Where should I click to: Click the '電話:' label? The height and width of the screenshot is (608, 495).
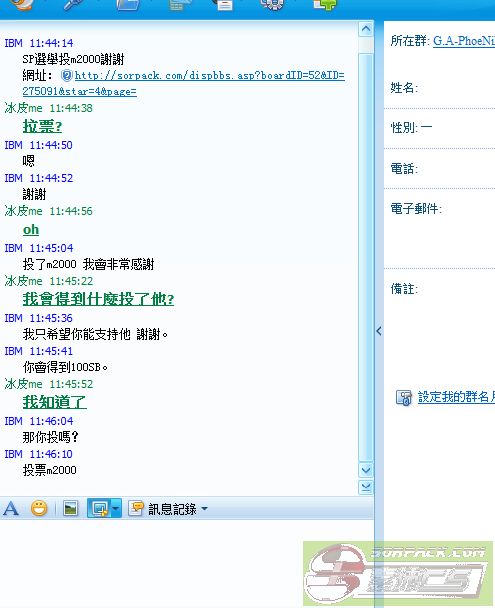(x=404, y=168)
